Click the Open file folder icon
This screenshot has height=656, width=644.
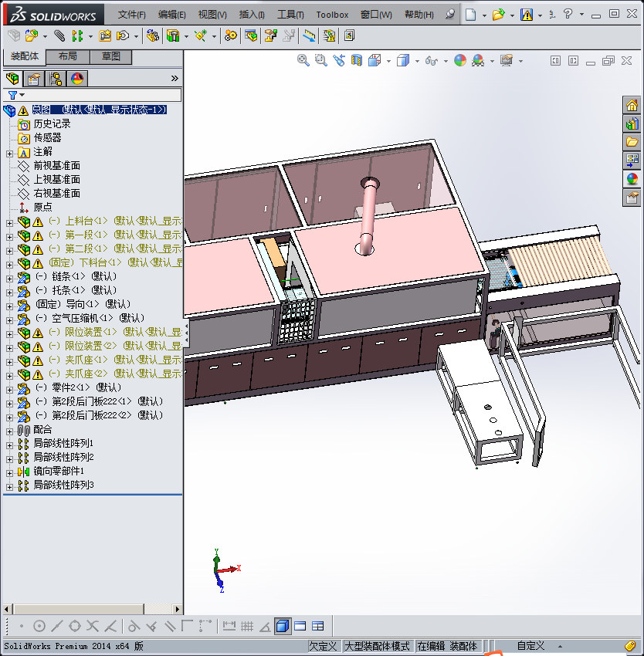coord(498,15)
